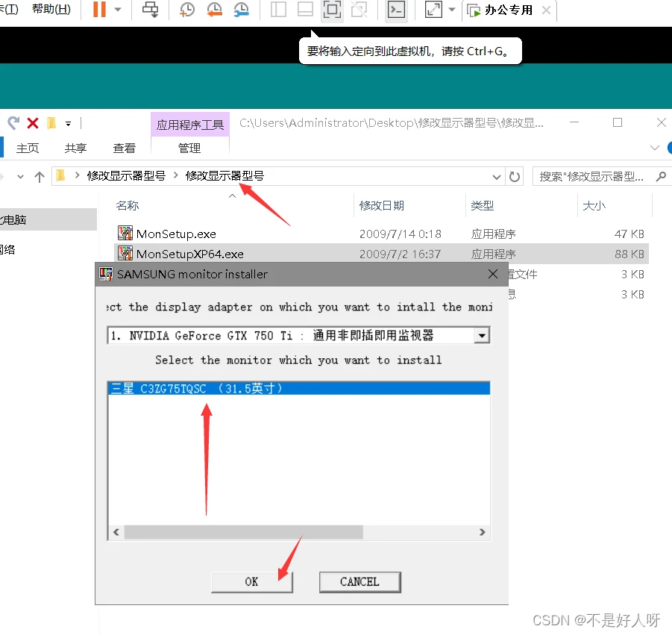The height and width of the screenshot is (635, 672).
Task: Take a snapshot of this virtual machine
Action: [x=187, y=9]
